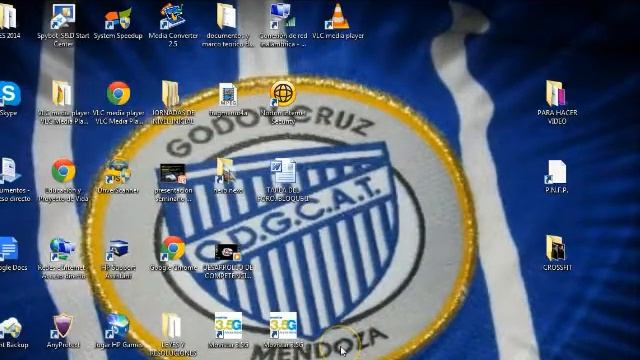This screenshot has height=360, width=640.
Task: Select the 'documentos y marco teorico' folder
Action: (227, 16)
